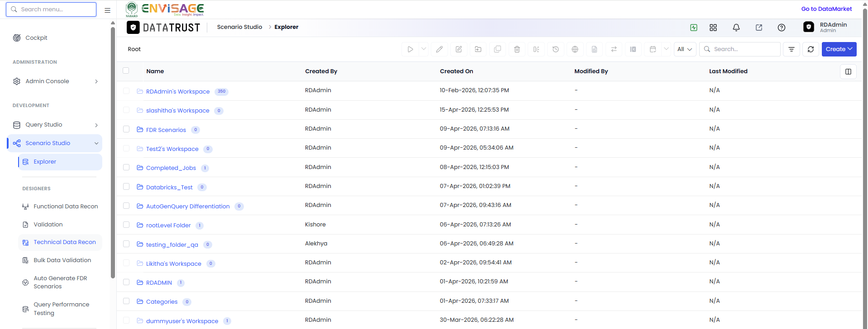This screenshot has width=868, height=329.
Task: Click the explorer Search field
Action: pyautogui.click(x=740, y=49)
